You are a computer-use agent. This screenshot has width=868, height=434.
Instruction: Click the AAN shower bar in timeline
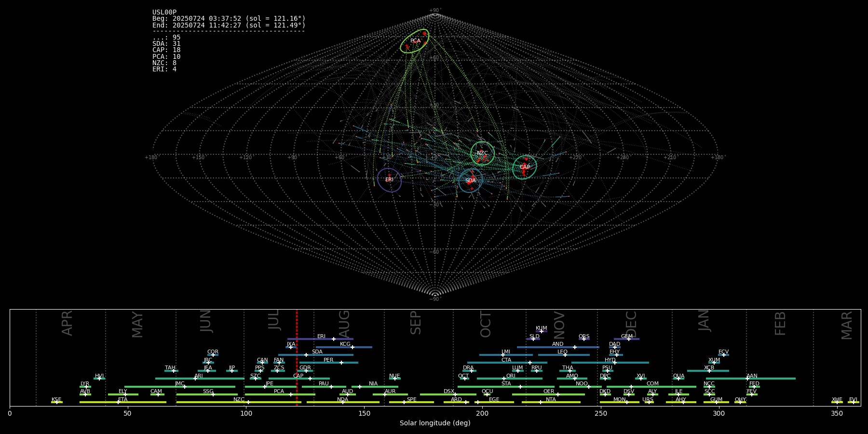(x=751, y=379)
